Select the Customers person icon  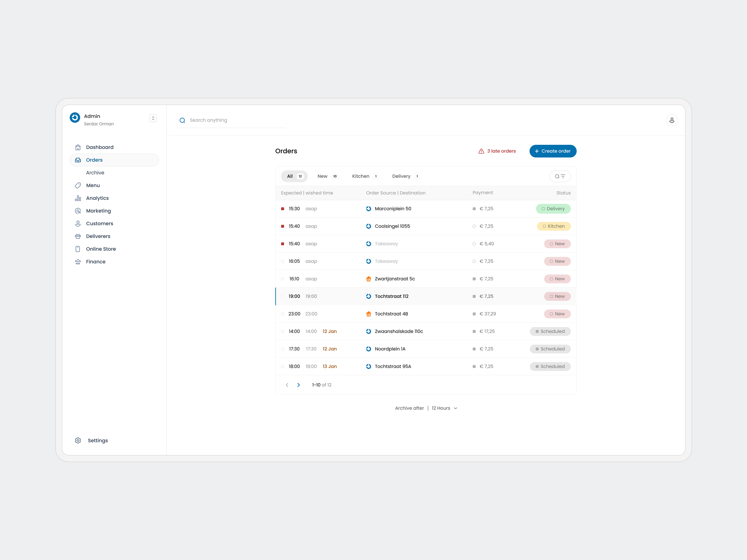pos(78,223)
